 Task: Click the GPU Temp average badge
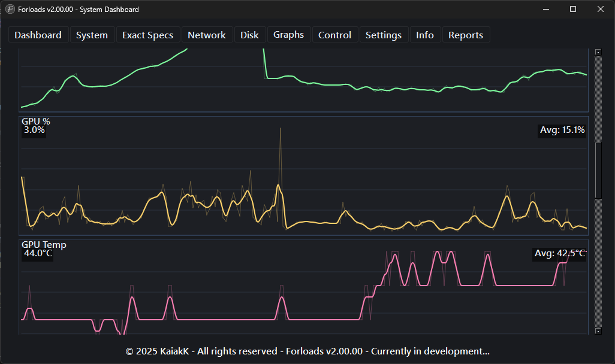coord(559,254)
